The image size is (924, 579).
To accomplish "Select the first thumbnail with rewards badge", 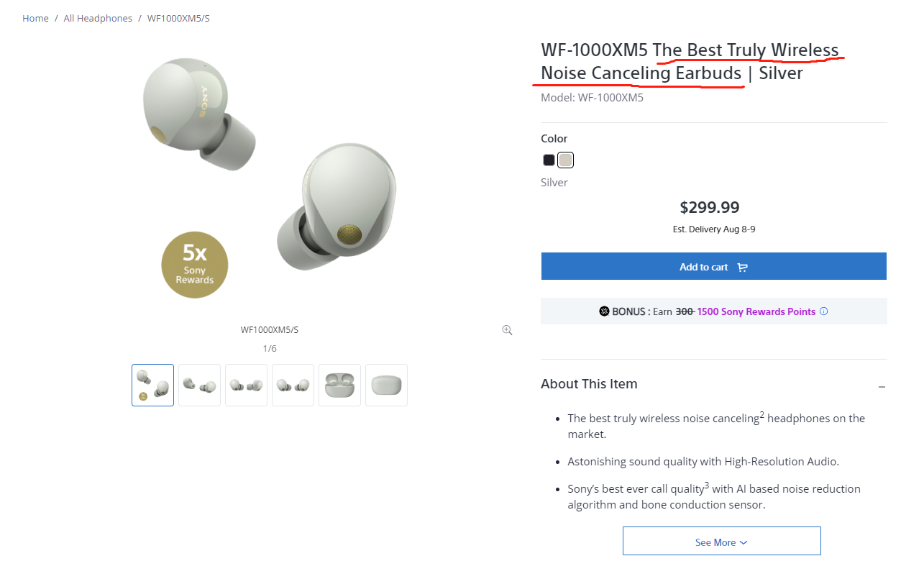I will 153,385.
